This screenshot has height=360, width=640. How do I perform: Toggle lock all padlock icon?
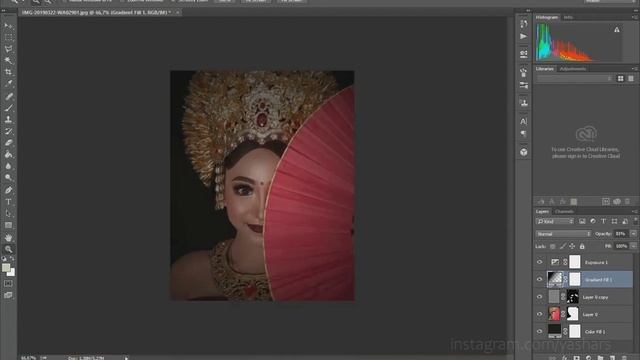point(582,246)
